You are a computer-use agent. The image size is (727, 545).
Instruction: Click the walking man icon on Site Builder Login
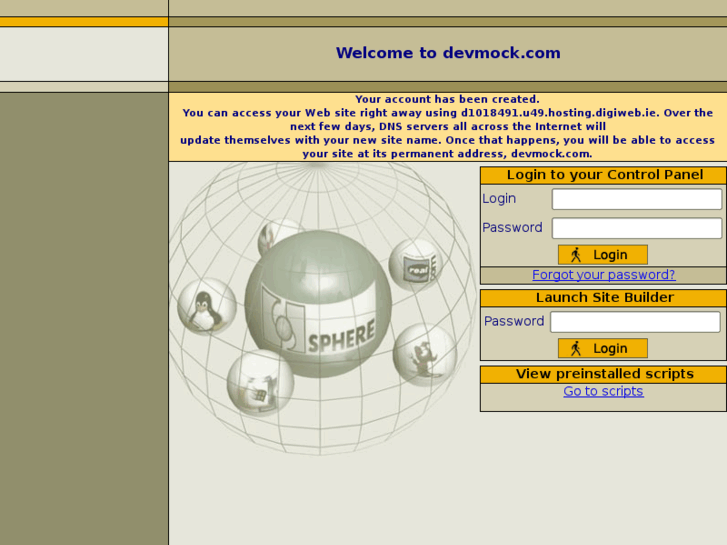(x=576, y=348)
